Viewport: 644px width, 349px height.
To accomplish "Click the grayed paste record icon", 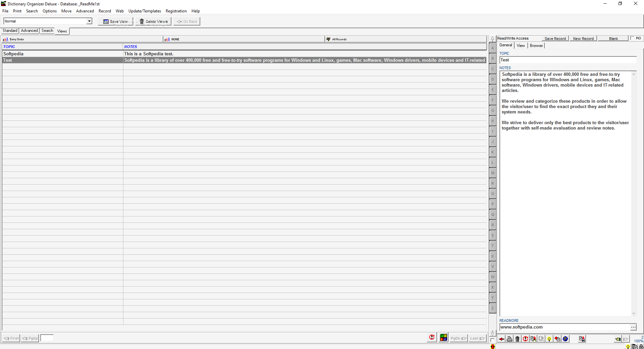I will 541,339.
